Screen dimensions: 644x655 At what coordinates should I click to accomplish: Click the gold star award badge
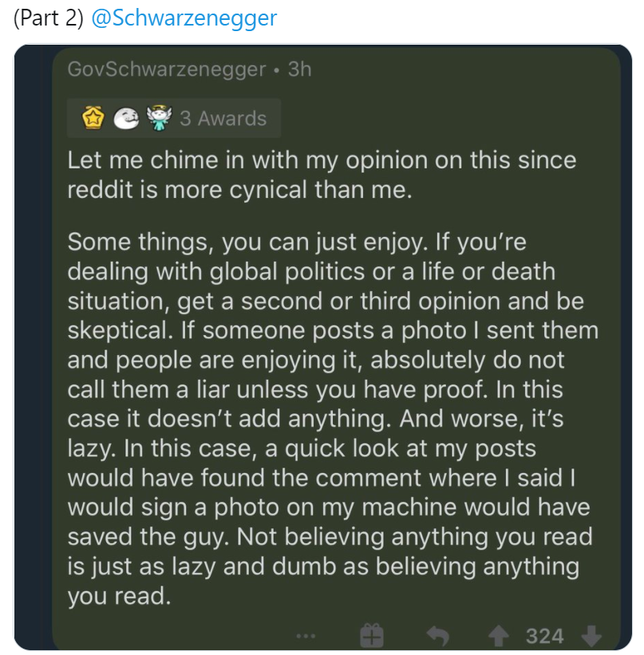93,118
